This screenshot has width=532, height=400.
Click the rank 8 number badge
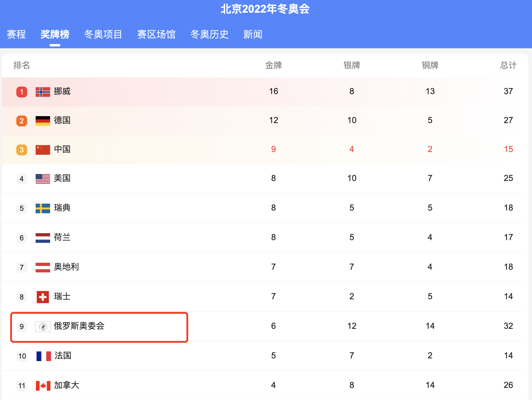point(22,297)
